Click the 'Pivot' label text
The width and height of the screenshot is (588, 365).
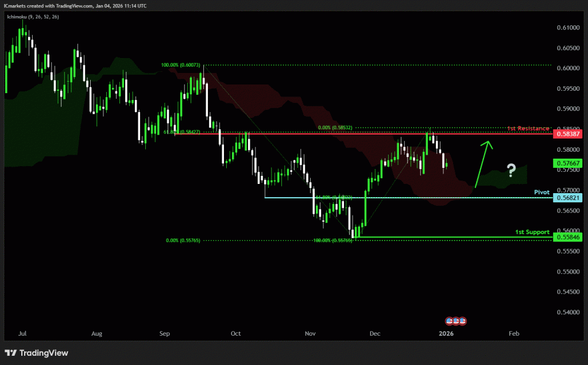point(542,192)
